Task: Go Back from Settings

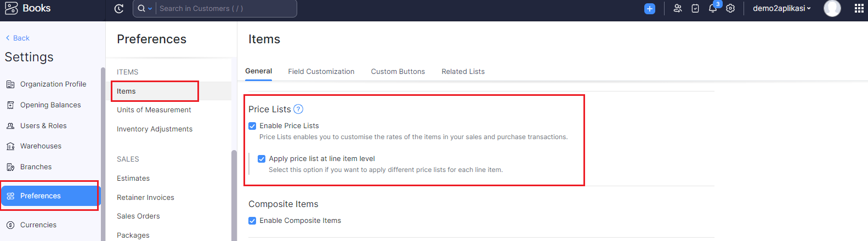Action: pos(18,38)
